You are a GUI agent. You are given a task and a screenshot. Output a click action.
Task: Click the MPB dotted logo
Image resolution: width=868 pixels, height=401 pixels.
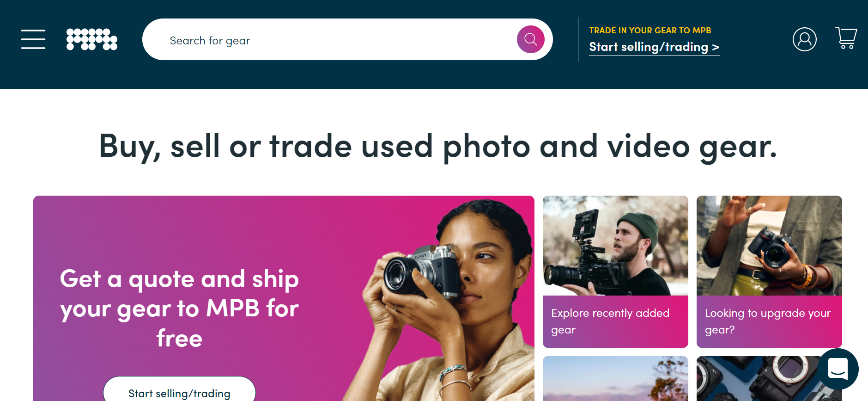pos(91,39)
